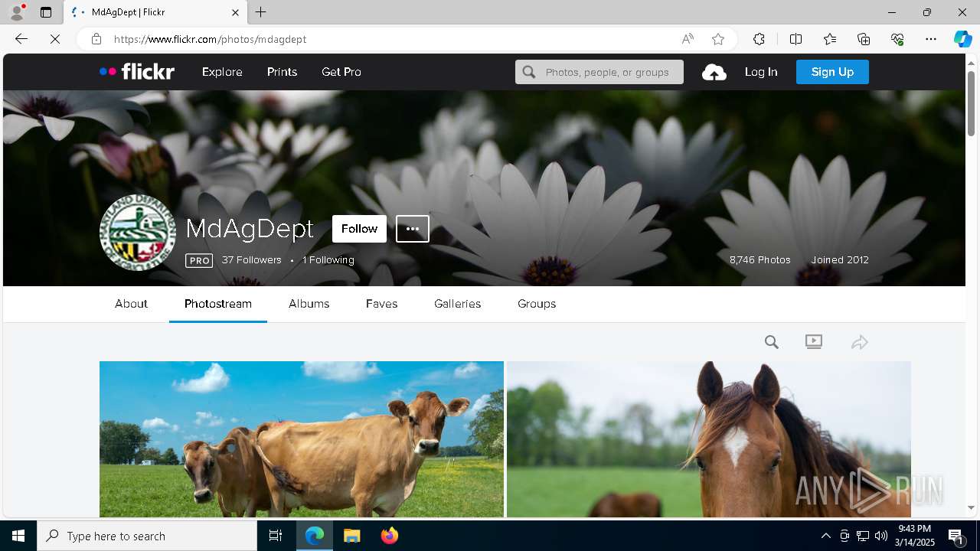The width and height of the screenshot is (980, 551).
Task: Open the Favorites list icon
Action: point(830,39)
